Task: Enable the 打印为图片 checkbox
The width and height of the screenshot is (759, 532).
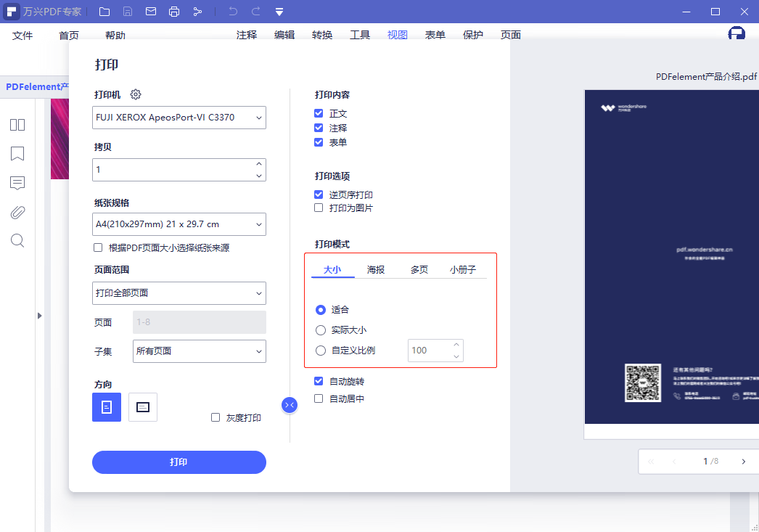Action: [x=318, y=208]
